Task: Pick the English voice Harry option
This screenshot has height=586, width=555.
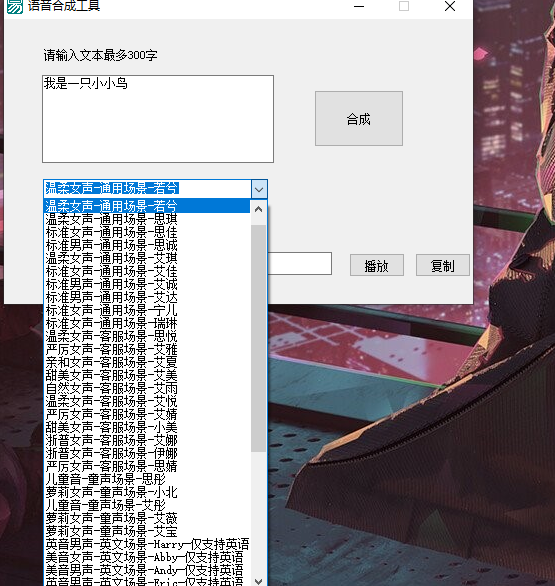Action: tap(147, 544)
